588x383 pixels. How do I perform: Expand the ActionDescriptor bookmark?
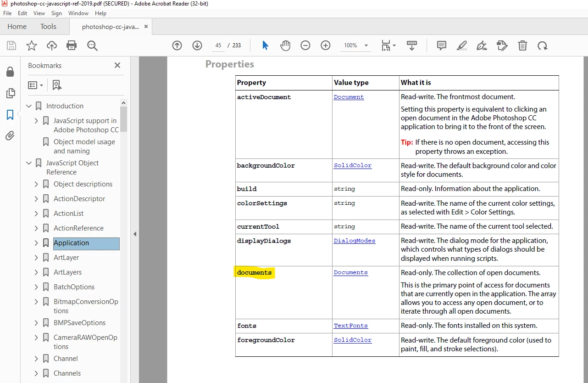37,199
